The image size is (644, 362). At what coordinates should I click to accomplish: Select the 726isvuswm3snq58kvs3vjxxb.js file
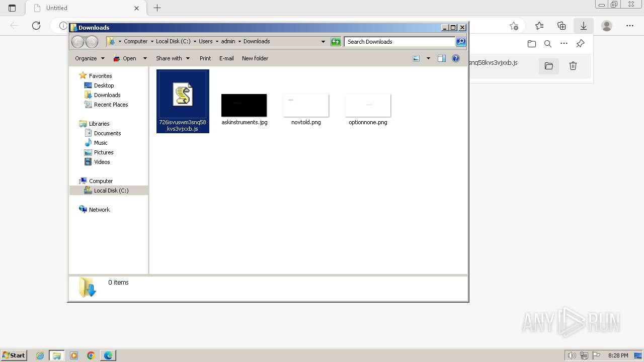(x=183, y=102)
